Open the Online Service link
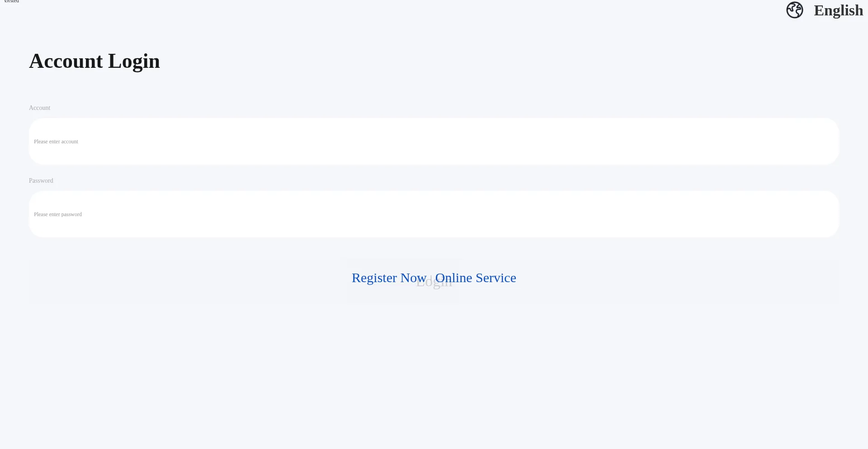Screen dimensions: 868x449 pyautogui.click(x=476, y=278)
